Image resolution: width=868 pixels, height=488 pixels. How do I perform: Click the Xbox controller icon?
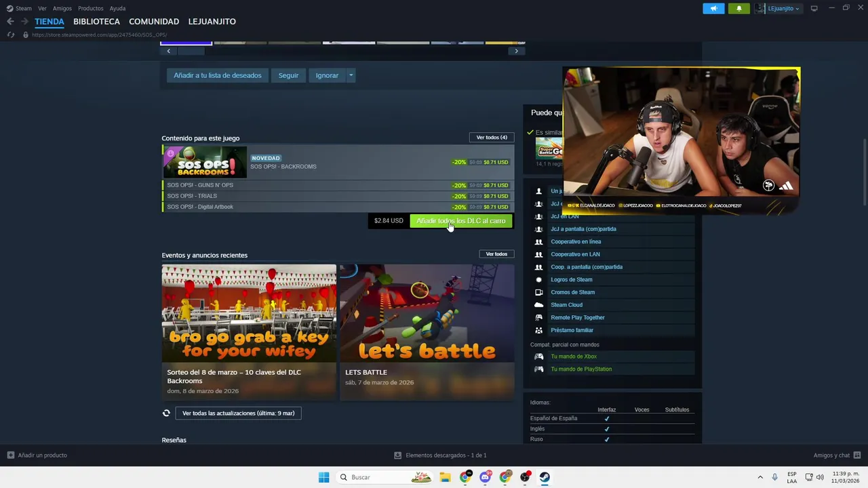click(x=539, y=357)
